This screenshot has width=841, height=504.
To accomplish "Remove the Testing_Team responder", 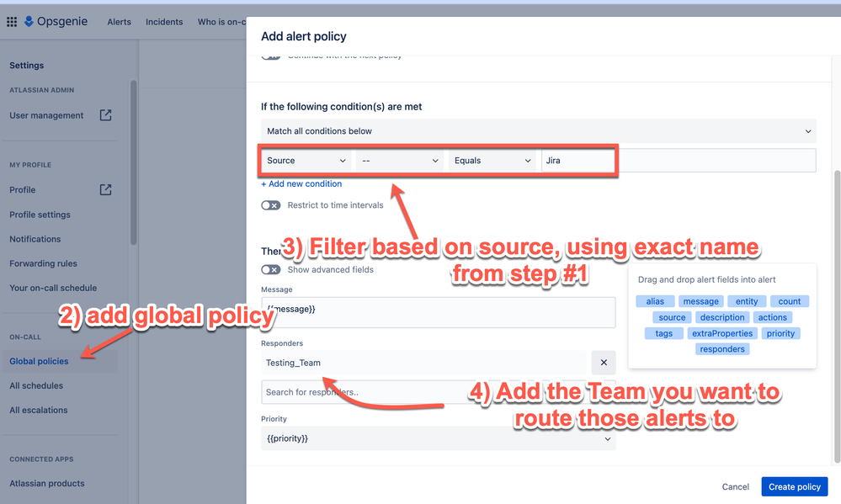I will [x=604, y=363].
